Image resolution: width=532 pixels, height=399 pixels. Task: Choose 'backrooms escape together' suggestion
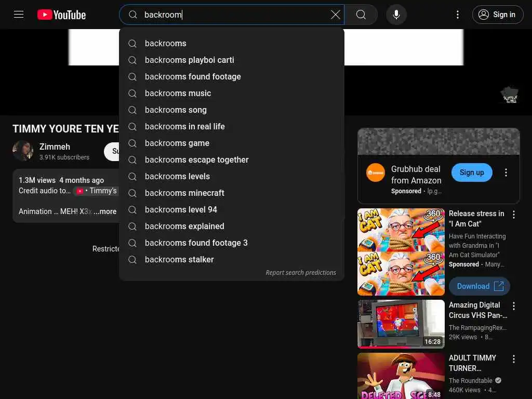pos(232,160)
